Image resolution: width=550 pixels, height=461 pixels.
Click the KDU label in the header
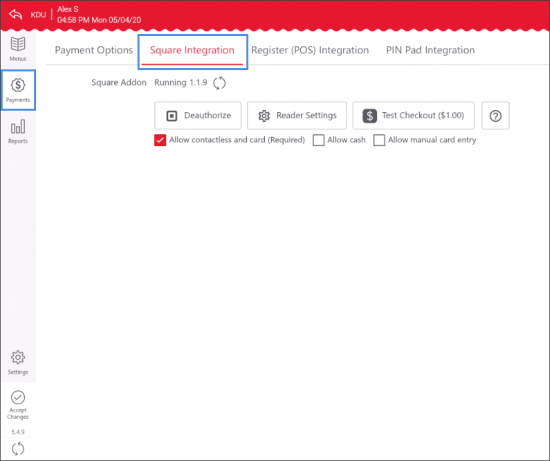click(38, 15)
